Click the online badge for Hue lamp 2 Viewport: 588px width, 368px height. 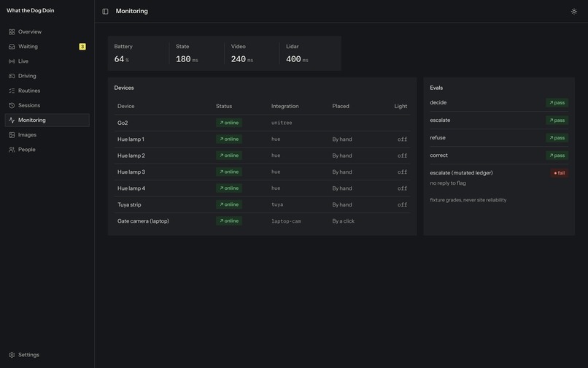click(229, 156)
